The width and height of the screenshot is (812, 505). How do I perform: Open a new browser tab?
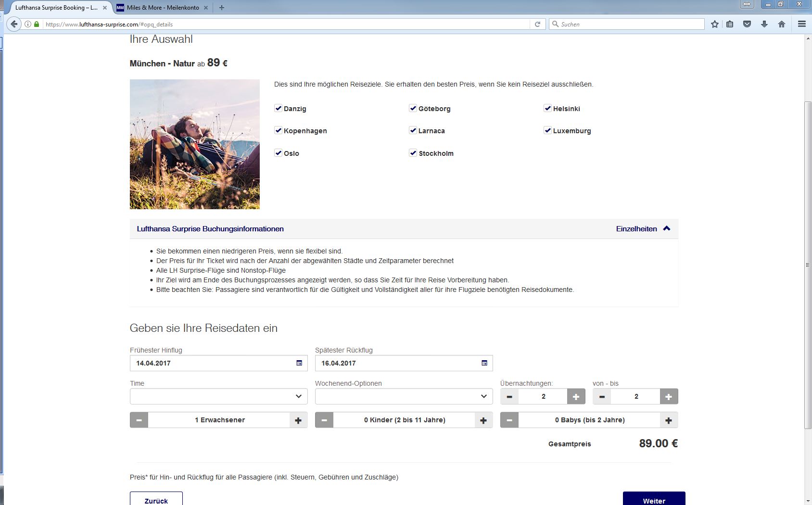pos(221,8)
